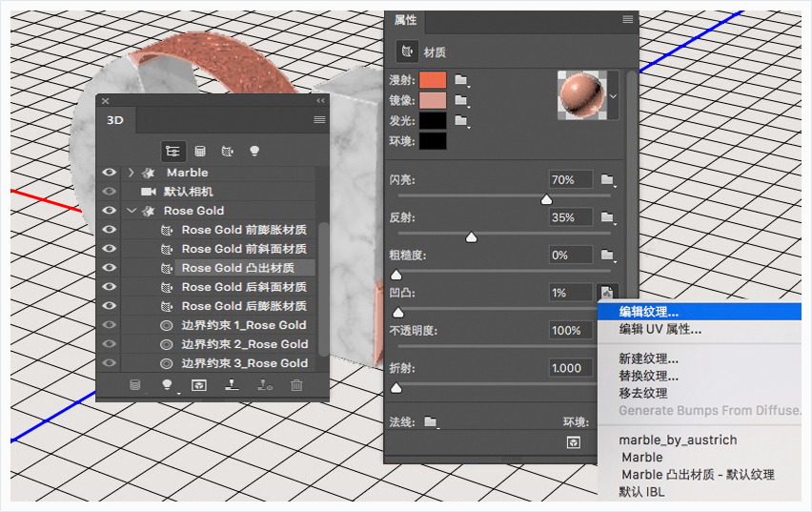Toggle visibility of 默认相机 row
This screenshot has width=812, height=512.
110,192
